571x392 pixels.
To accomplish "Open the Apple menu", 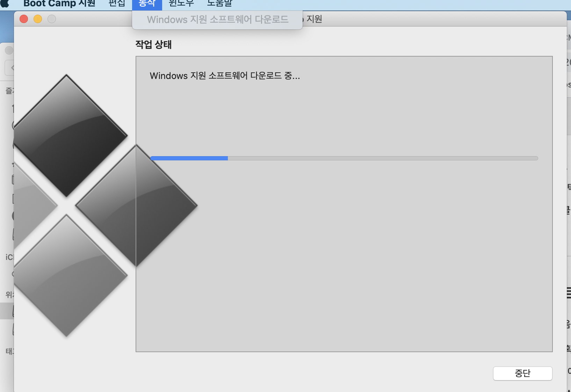I will 5,3.
